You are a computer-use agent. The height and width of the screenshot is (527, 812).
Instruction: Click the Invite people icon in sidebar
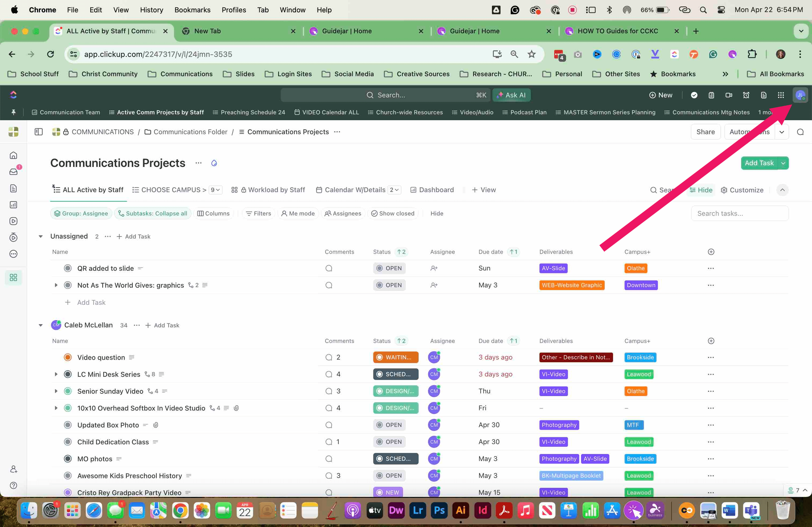coord(13,469)
